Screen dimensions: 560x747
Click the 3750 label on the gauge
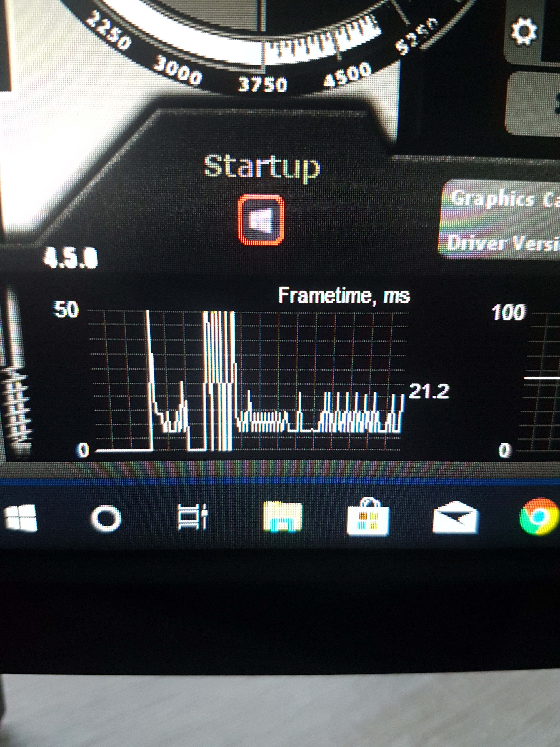coord(263,84)
